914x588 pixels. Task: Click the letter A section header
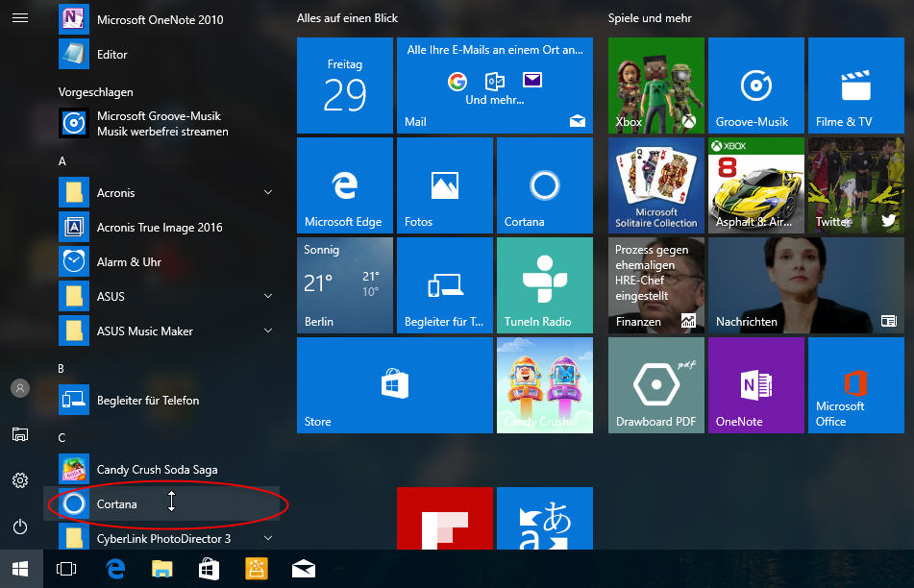pos(62,161)
